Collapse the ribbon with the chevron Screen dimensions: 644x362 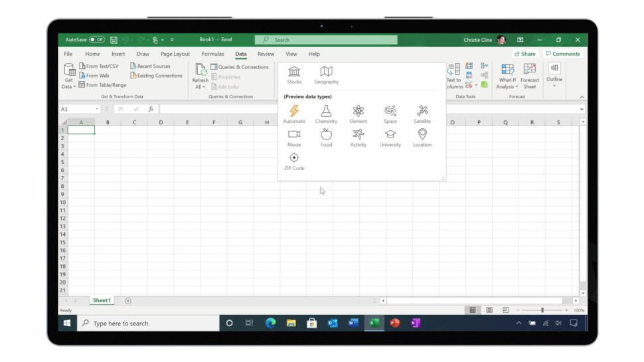pos(582,97)
